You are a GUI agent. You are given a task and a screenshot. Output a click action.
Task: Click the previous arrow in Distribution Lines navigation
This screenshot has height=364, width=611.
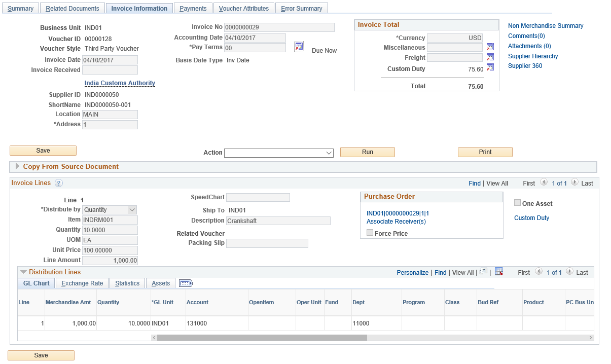(x=538, y=272)
